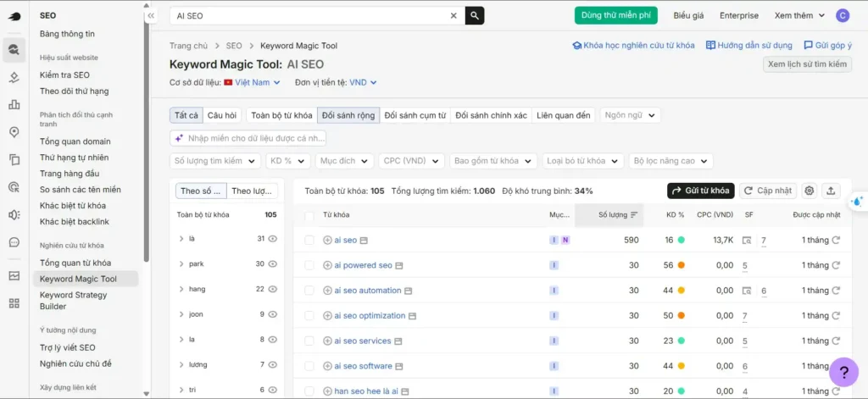
Task: Refresh the ai seo row update icon
Action: (836, 241)
